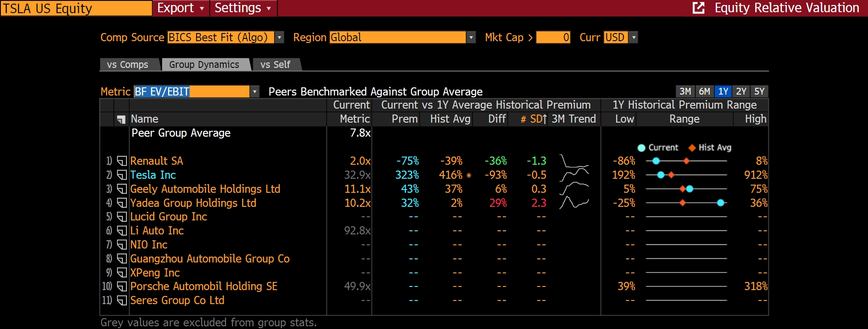Expand the Metric BF EV/EBIT dropdown
This screenshot has width=868, height=329.
(255, 92)
